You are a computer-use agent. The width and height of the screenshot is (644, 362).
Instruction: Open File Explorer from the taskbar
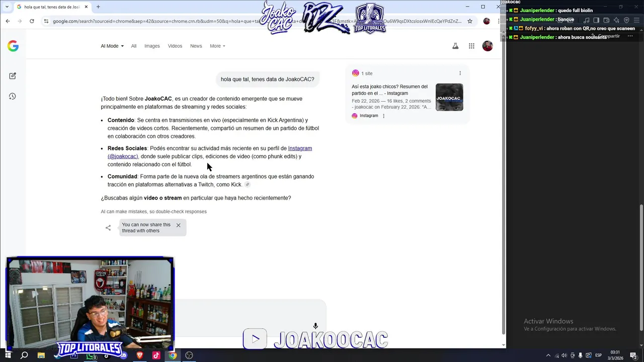coord(41,355)
